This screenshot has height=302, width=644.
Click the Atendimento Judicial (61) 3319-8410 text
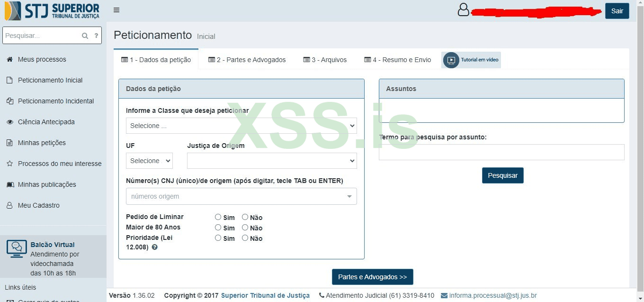point(380,295)
